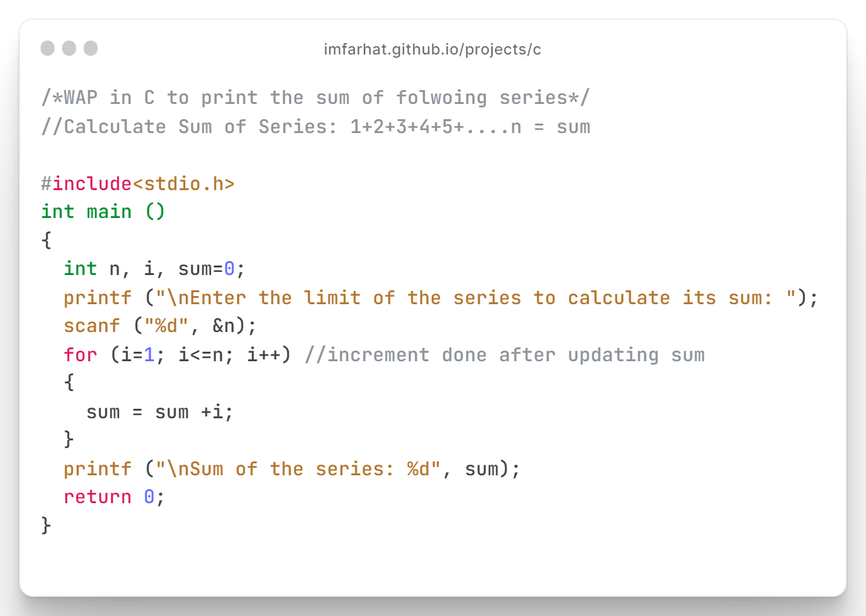Click the opening brace after main
Screen dimensions: 866x616
46,240
